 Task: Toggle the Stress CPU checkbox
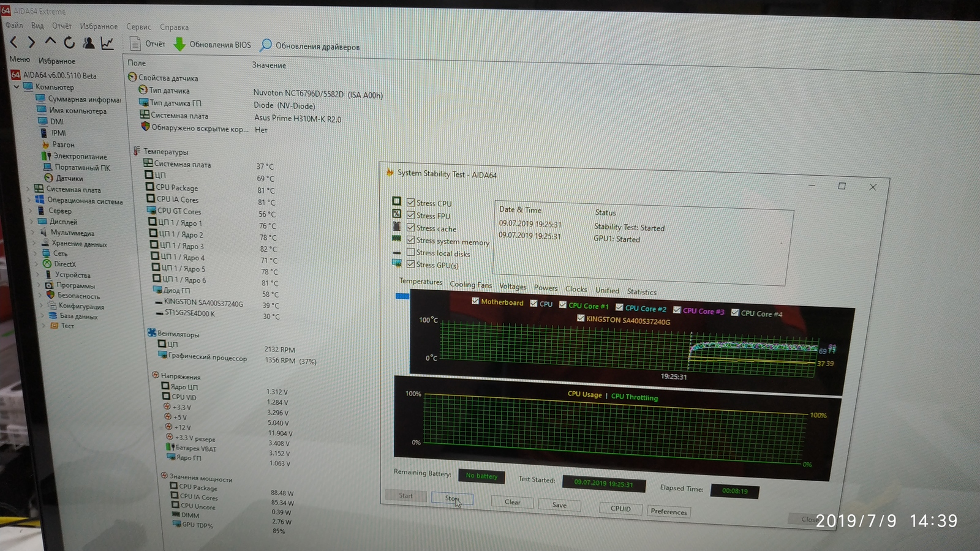pos(410,203)
